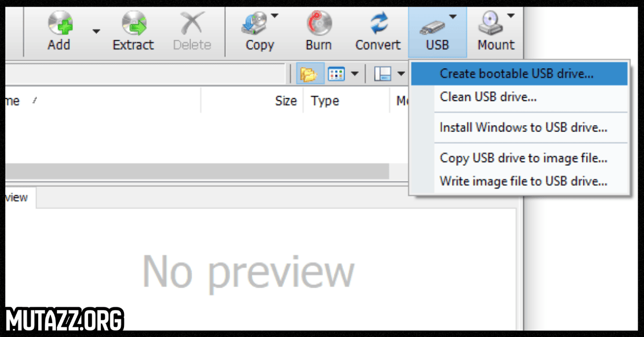The image size is (644, 337).
Task: Switch to the preview tab
Action: [16, 197]
